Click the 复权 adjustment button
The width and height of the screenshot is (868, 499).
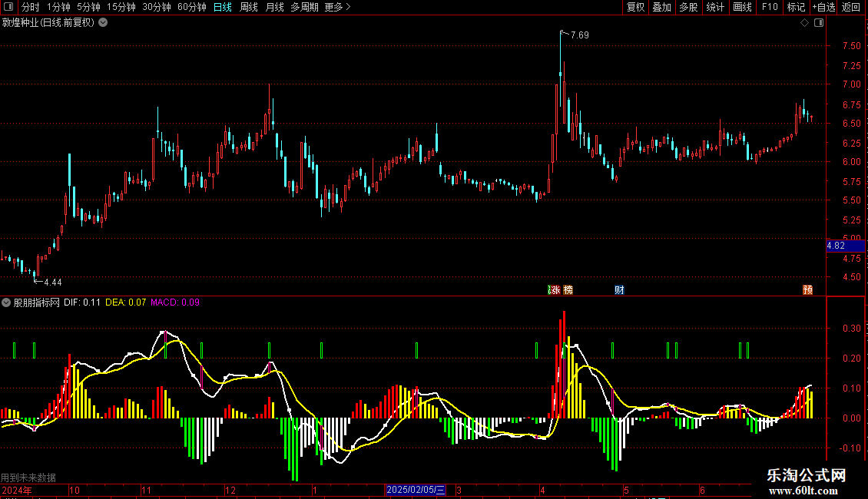[x=635, y=7]
